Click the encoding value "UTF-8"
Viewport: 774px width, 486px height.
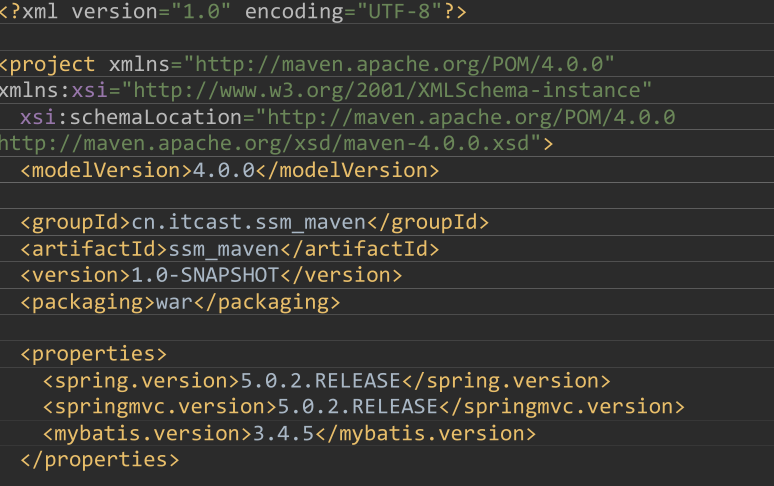coord(399,11)
